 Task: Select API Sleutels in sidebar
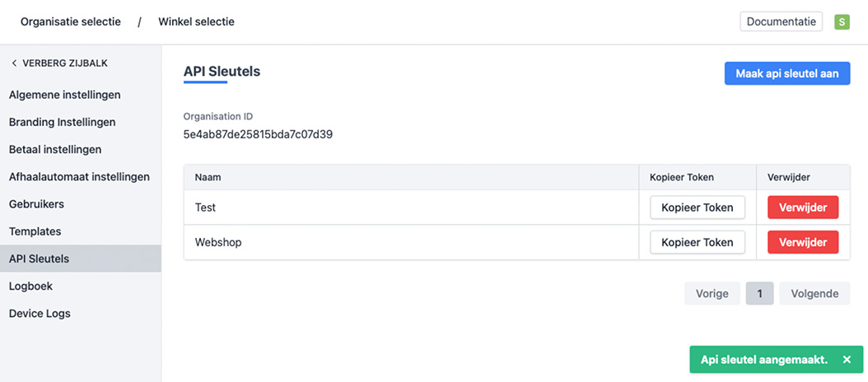pyautogui.click(x=40, y=259)
